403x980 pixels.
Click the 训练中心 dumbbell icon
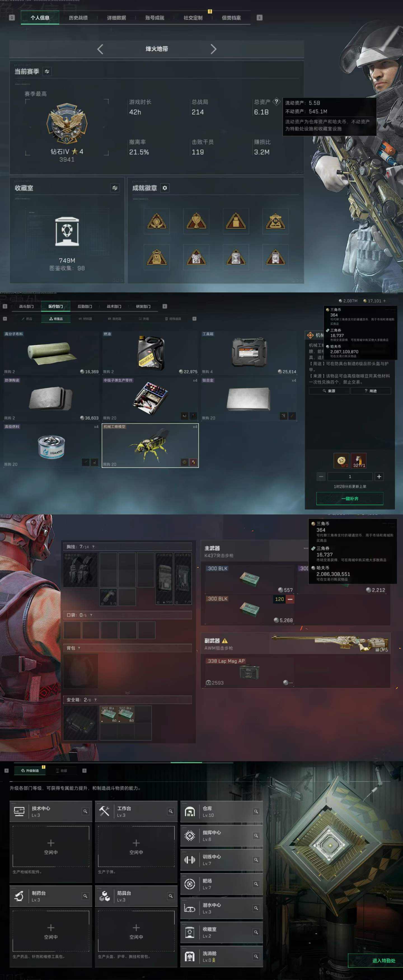(x=189, y=860)
